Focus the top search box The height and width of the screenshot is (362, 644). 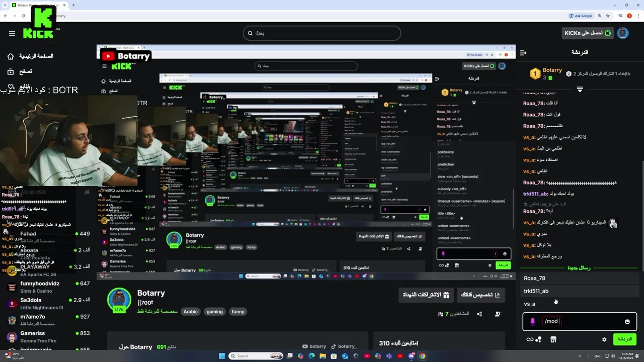pos(322,33)
